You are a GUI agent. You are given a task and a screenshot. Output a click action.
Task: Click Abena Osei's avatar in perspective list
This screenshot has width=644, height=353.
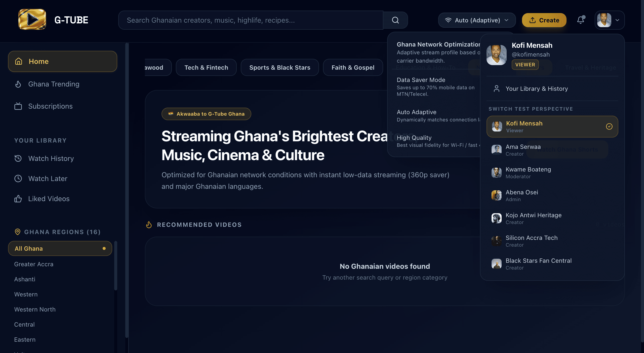[497, 195]
